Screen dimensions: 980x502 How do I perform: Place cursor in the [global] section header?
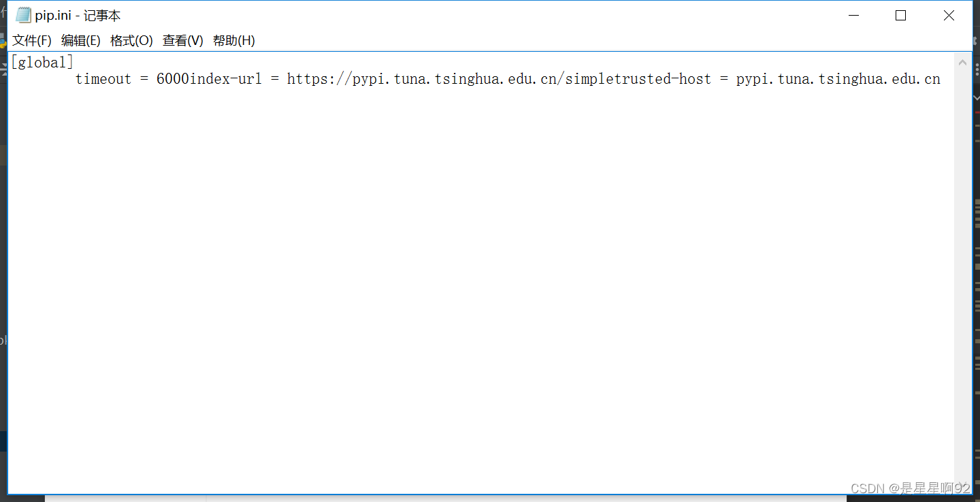click(42, 63)
